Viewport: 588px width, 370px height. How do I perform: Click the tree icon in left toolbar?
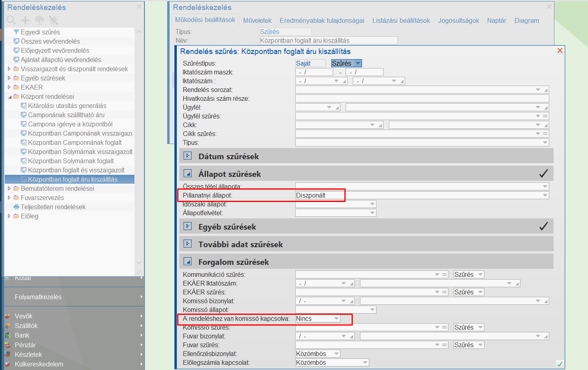click(x=39, y=20)
